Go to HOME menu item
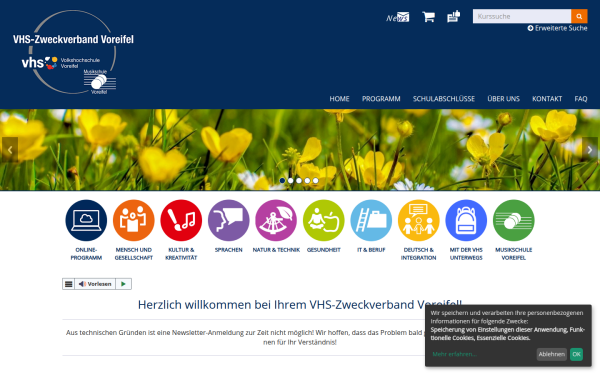The height and width of the screenshot is (375, 600). [339, 99]
